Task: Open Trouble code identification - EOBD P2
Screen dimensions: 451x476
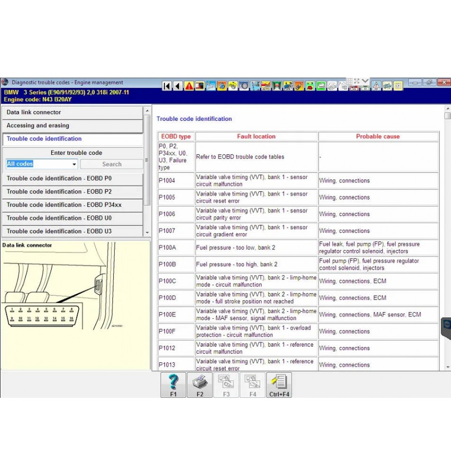Action: coord(73,192)
